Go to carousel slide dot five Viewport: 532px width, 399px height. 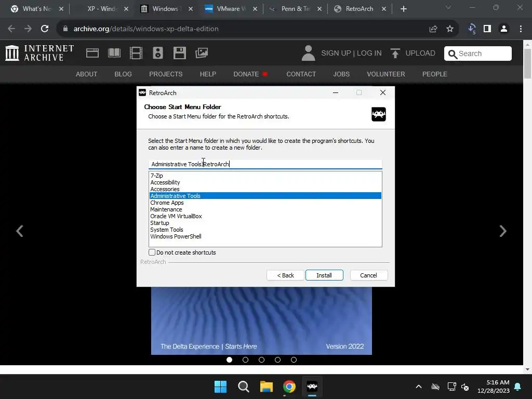(294, 360)
